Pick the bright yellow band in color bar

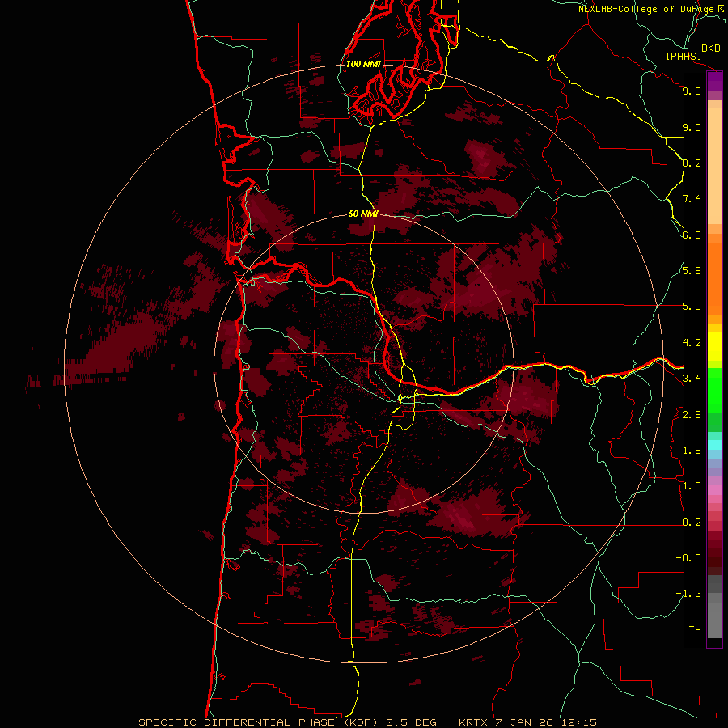[714, 346]
